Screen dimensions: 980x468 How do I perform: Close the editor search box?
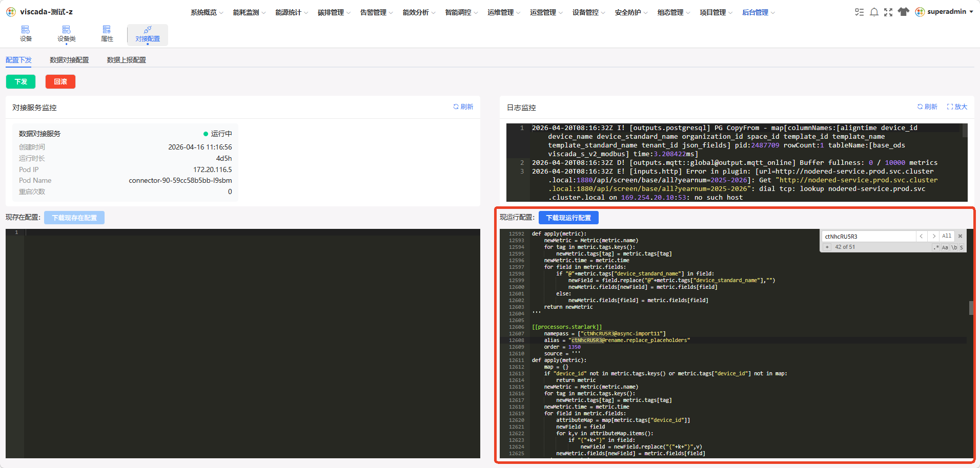(961, 236)
